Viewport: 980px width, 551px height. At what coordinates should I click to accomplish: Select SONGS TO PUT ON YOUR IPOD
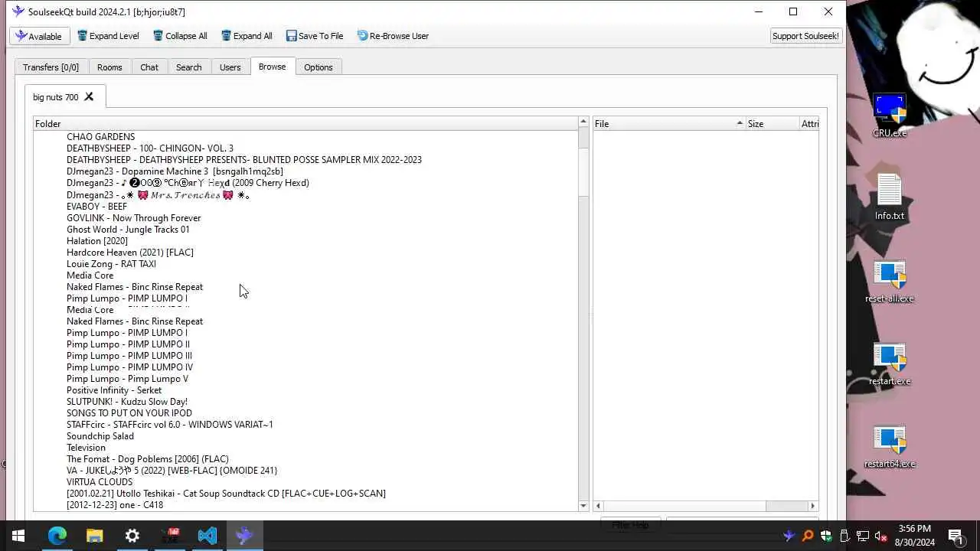[129, 412]
